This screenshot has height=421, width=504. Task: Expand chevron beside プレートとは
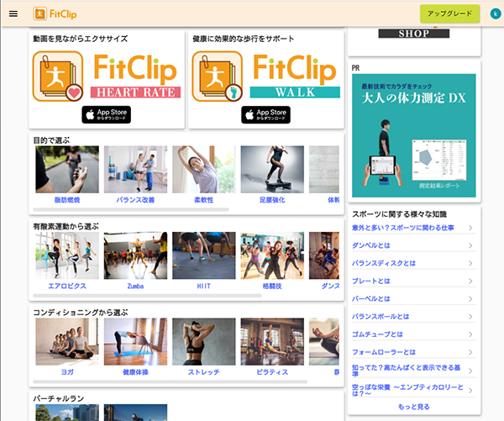[x=470, y=282]
